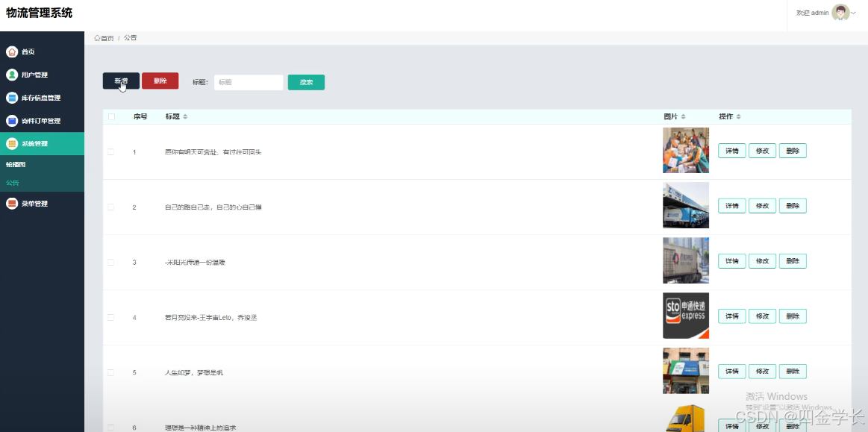The width and height of the screenshot is (868, 432).
Task: Click the home icon in breadcrumb
Action: (x=97, y=38)
